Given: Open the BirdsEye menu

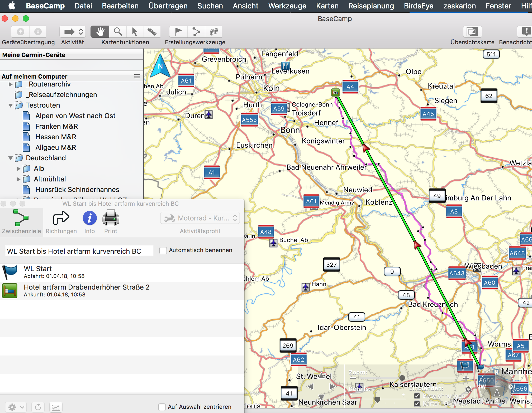Looking at the screenshot, I should pyautogui.click(x=419, y=6).
